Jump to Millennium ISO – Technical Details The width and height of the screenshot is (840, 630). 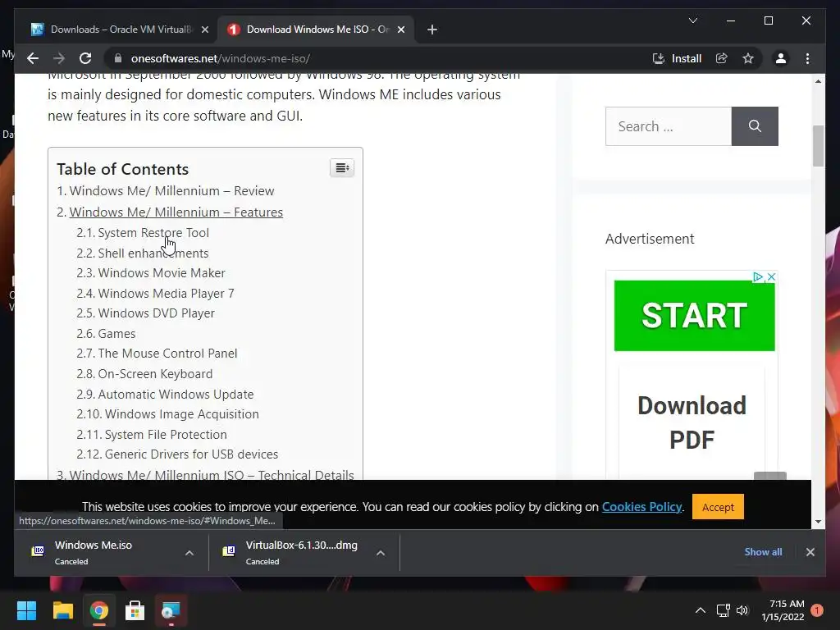[212, 474]
